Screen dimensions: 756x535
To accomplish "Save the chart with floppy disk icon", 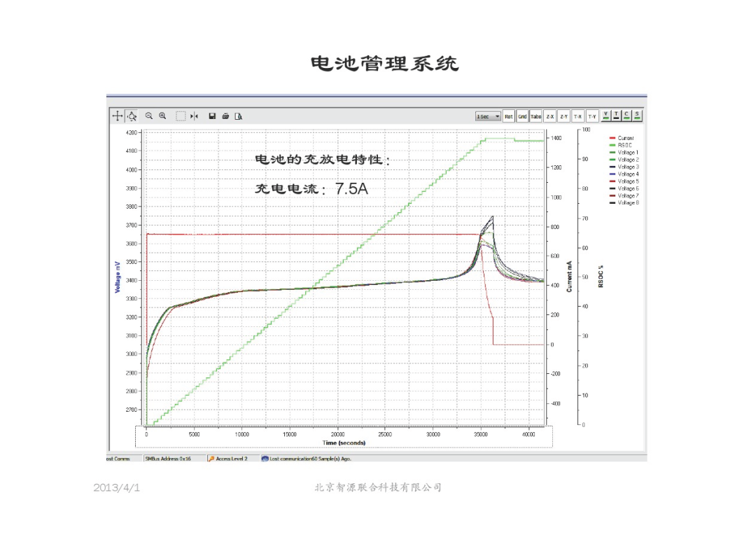I will [x=212, y=116].
